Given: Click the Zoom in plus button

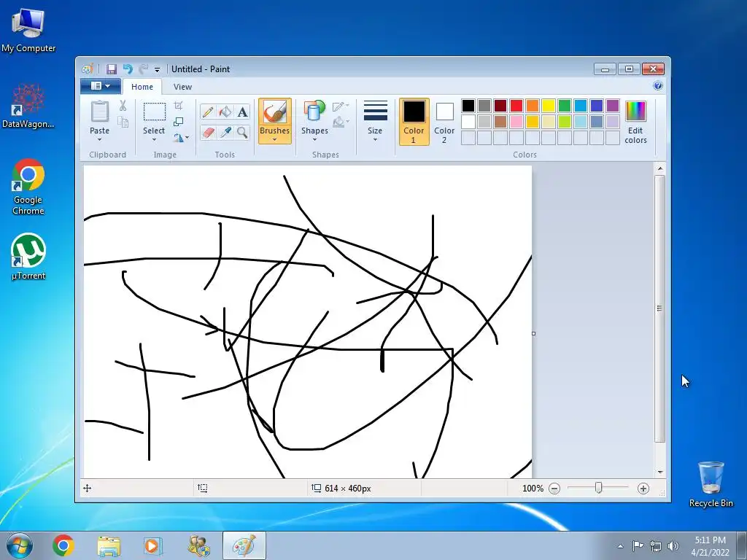Looking at the screenshot, I should 643,489.
